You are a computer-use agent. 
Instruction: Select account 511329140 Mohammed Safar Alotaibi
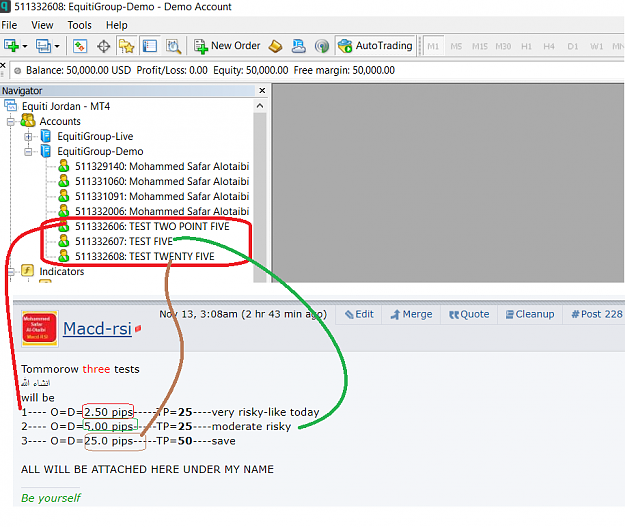[x=162, y=166]
